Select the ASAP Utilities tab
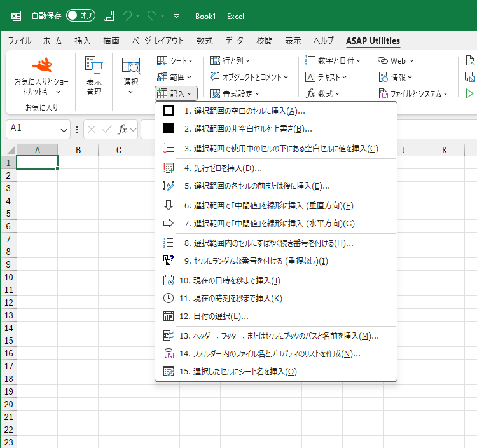The width and height of the screenshot is (477, 448). [373, 41]
